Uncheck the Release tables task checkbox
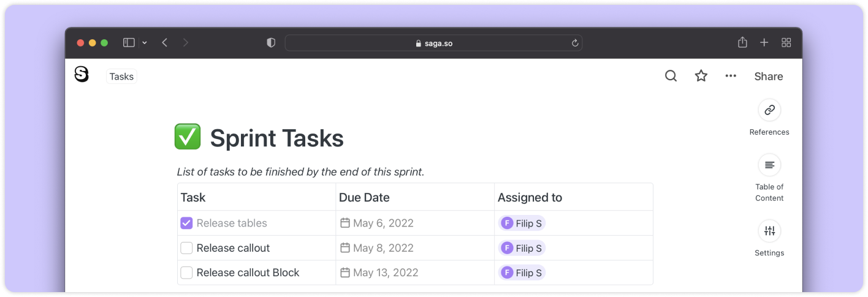The height and width of the screenshot is (297, 868). click(x=186, y=224)
